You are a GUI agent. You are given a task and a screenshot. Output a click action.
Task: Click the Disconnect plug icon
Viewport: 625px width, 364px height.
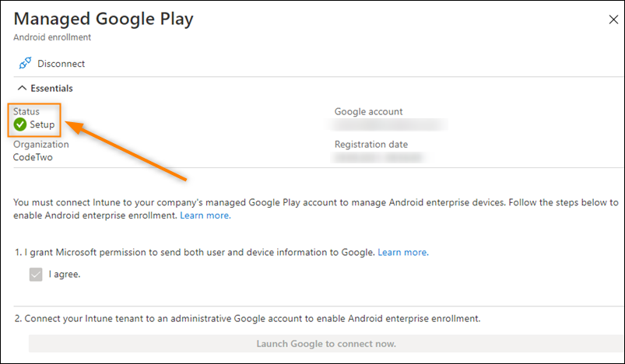25,63
